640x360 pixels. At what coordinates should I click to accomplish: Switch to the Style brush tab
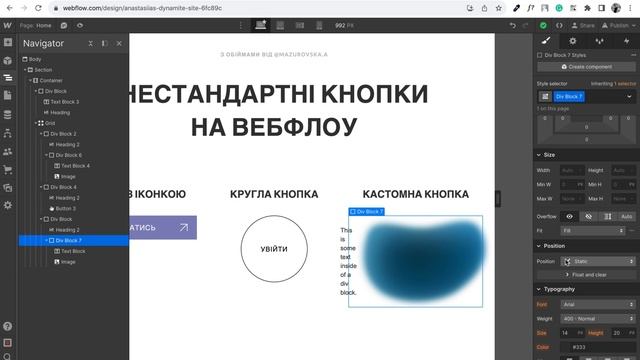tap(546, 41)
